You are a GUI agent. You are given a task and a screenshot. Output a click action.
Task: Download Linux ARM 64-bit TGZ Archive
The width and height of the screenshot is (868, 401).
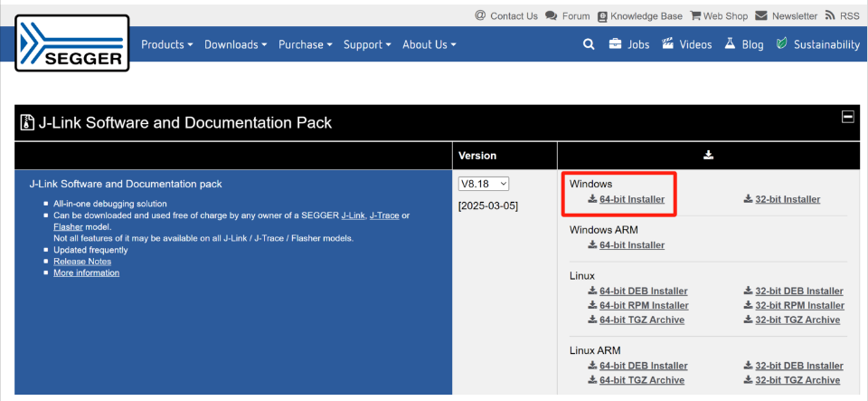pos(642,380)
